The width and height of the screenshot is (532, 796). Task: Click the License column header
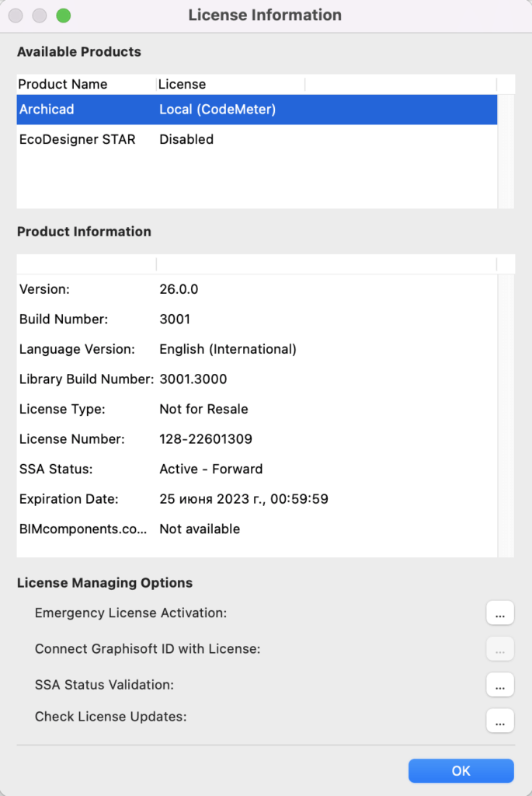pos(230,84)
